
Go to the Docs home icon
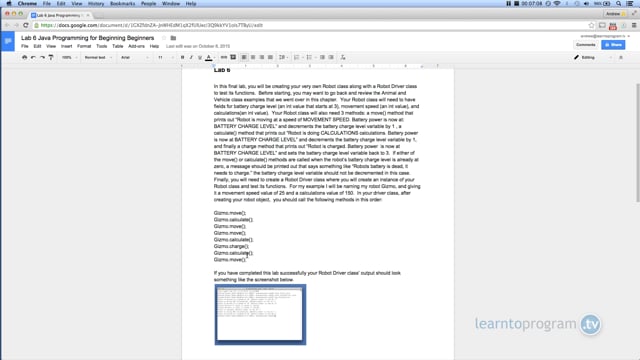pyautogui.click(x=8, y=41)
